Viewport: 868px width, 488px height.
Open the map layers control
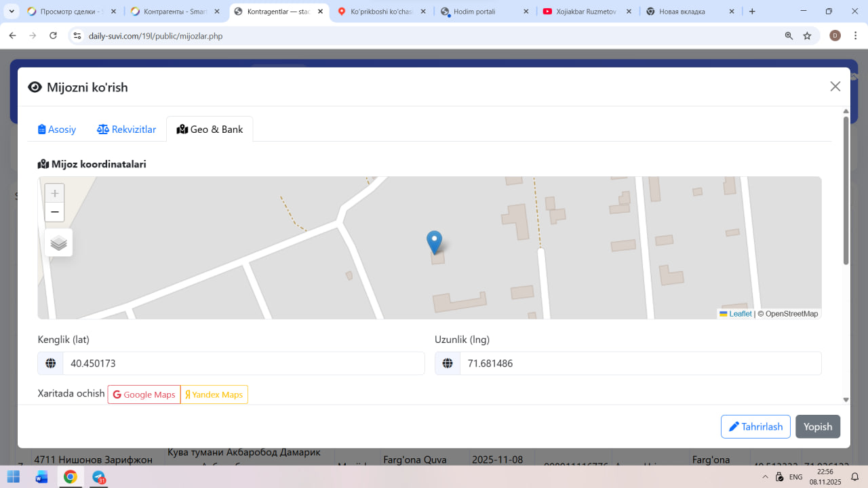point(58,243)
